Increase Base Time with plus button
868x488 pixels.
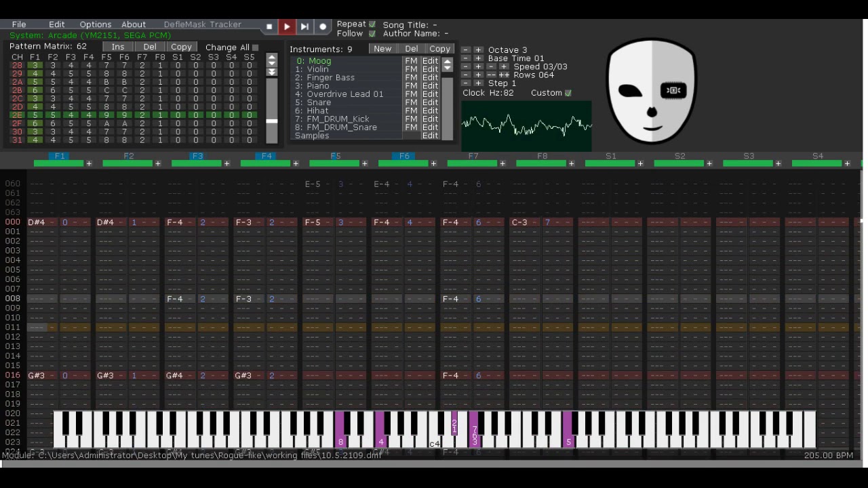pyautogui.click(x=478, y=58)
